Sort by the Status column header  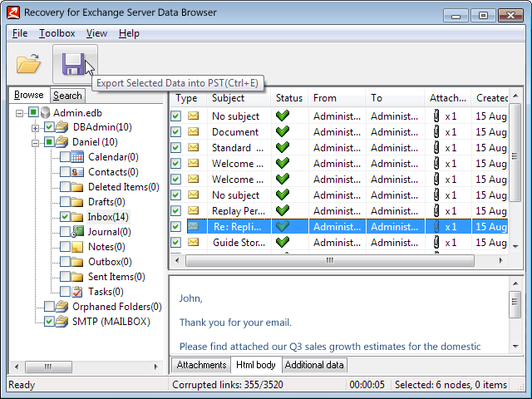(x=289, y=98)
